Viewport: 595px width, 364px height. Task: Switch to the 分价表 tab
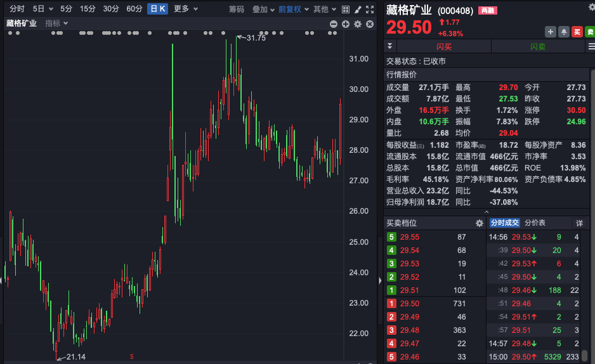tap(534, 223)
